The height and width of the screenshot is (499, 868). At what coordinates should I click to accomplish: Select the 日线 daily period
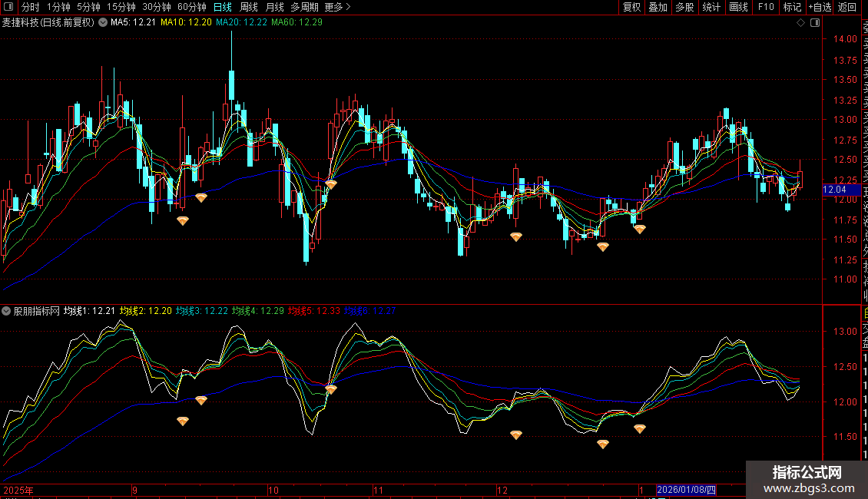(223, 7)
